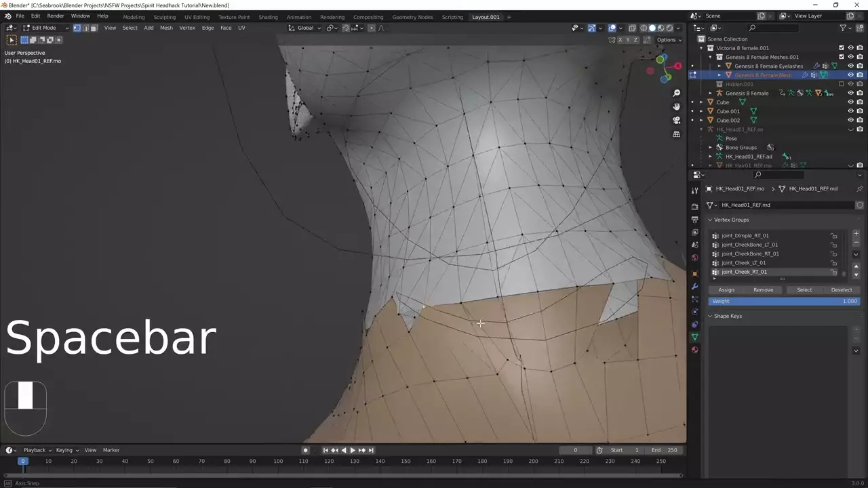Add a new vertex group with plus

point(856,234)
